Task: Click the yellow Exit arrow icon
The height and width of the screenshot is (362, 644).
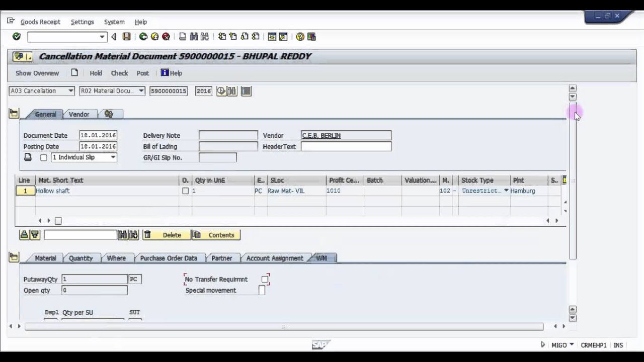Action: [154, 37]
